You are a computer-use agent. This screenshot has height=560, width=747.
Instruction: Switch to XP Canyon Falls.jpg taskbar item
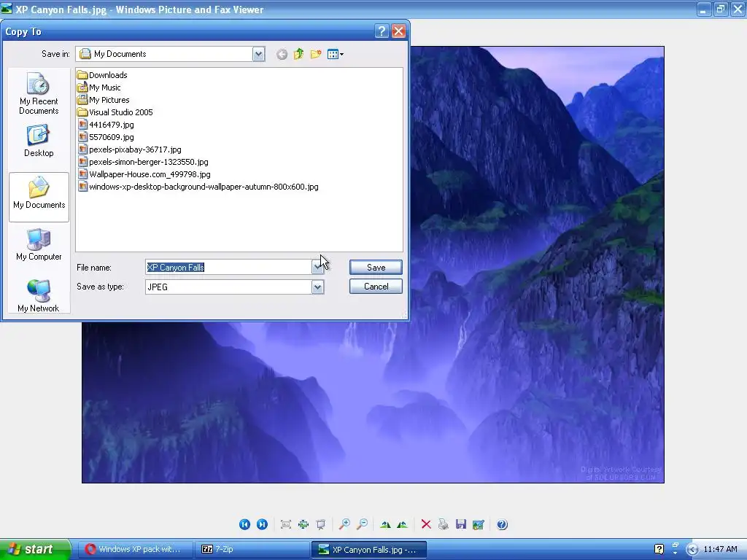tap(368, 549)
